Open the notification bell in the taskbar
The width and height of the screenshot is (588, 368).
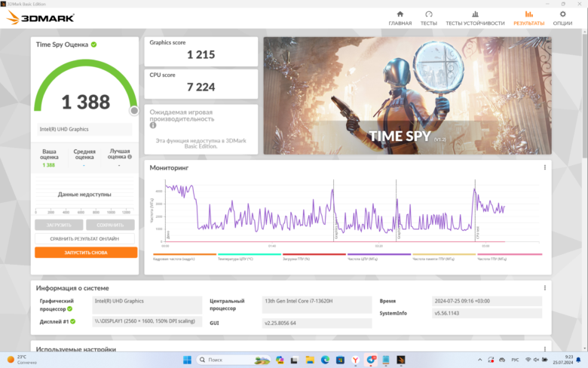(x=579, y=360)
